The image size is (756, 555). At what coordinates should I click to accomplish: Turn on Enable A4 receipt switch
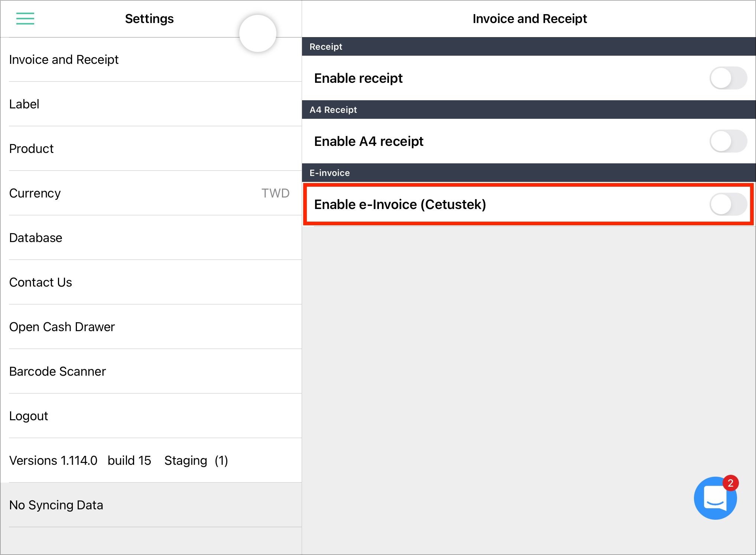(x=728, y=141)
